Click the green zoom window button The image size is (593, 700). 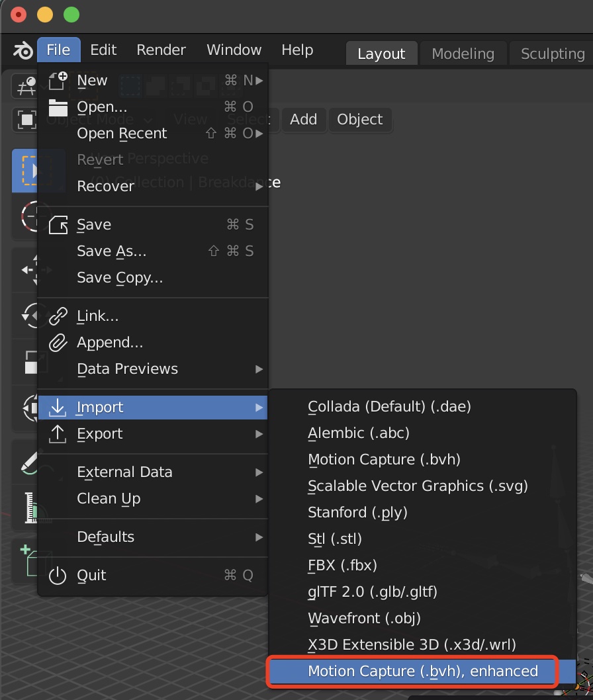(71, 15)
